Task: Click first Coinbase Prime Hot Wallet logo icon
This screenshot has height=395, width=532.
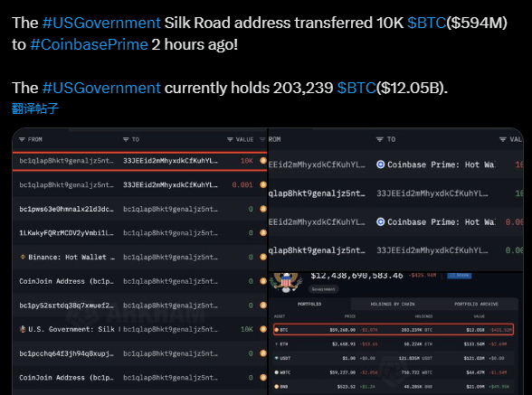Action: [381, 165]
